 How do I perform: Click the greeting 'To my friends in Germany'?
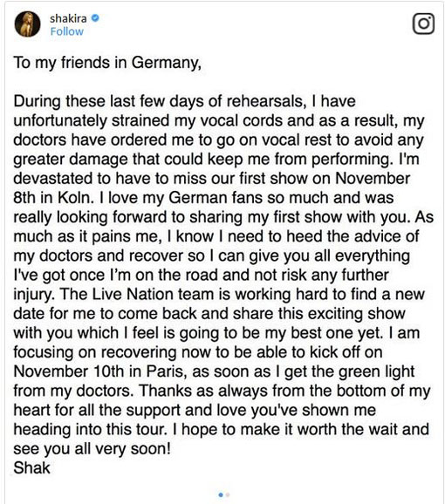click(107, 63)
